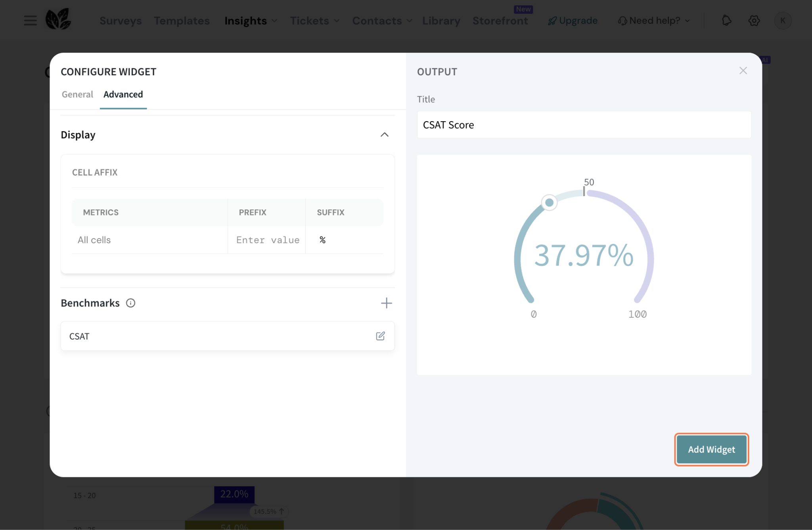Open the notifications bell icon
The image size is (812, 530).
[x=726, y=20]
